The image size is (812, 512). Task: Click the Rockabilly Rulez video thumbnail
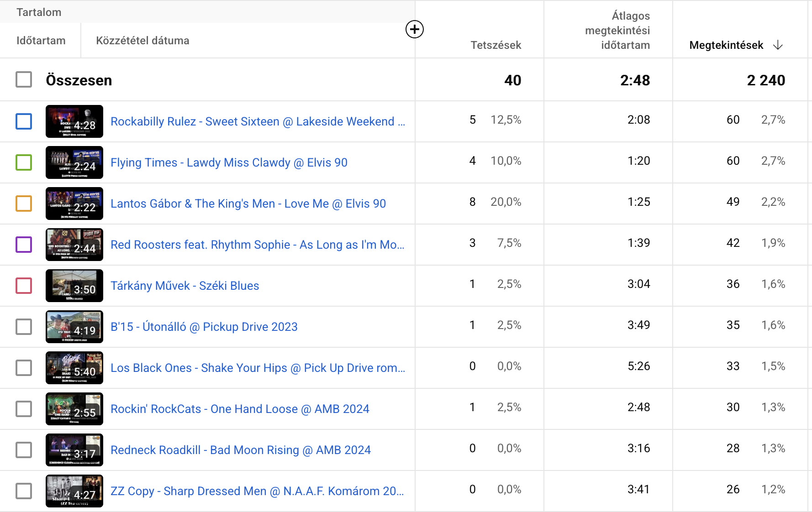pyautogui.click(x=74, y=121)
